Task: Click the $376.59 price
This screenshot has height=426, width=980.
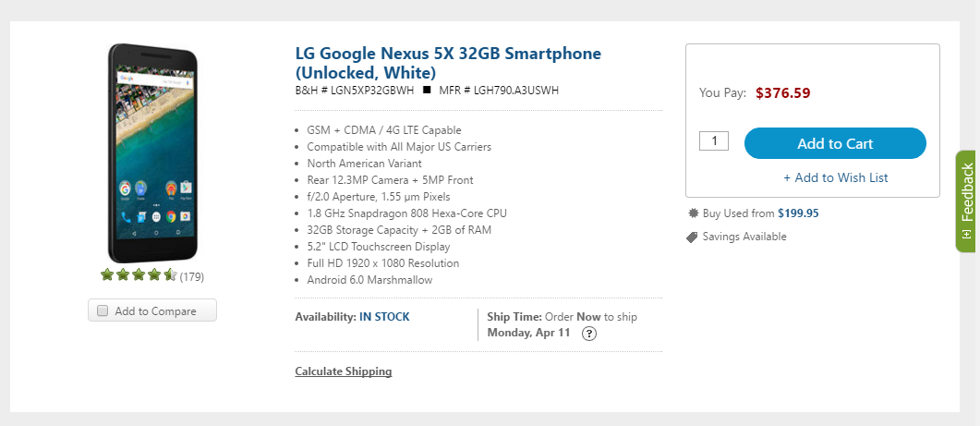Action: pos(783,93)
